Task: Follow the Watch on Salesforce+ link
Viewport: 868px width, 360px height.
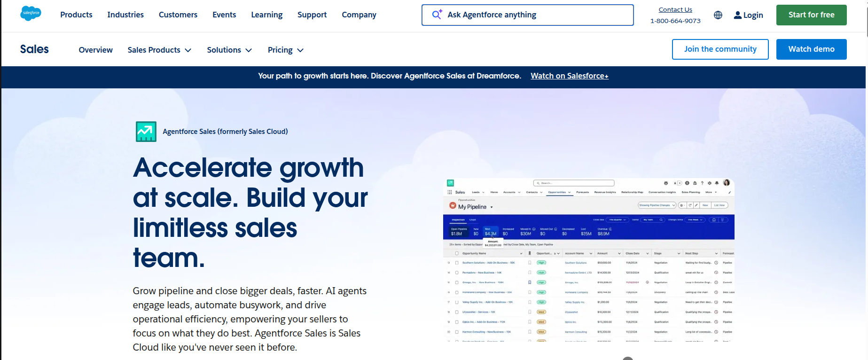Action: pos(570,76)
